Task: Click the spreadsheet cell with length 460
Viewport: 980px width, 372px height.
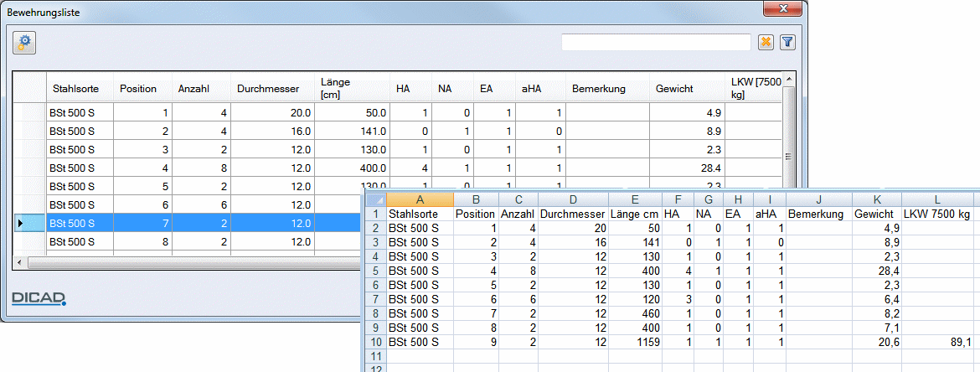Action: 634,314
